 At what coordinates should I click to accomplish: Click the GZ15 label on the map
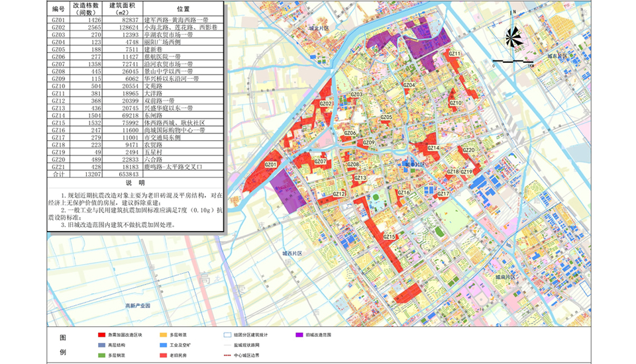[390, 237]
